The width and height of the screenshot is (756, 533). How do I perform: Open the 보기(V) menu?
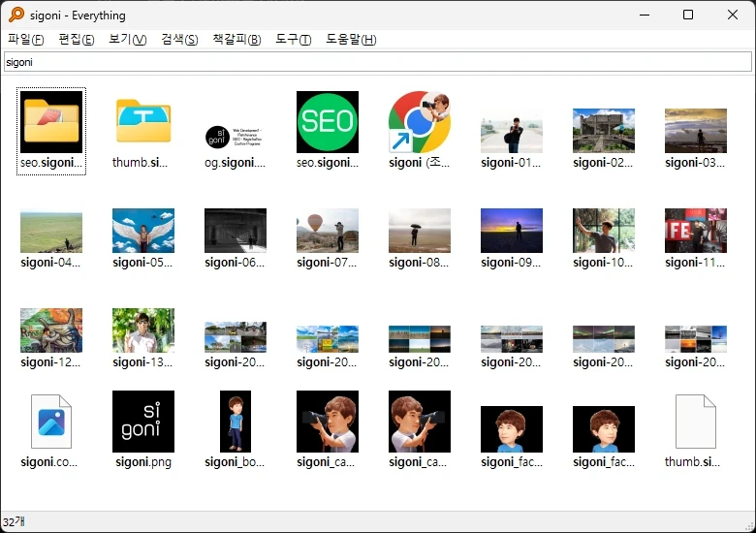pos(128,40)
